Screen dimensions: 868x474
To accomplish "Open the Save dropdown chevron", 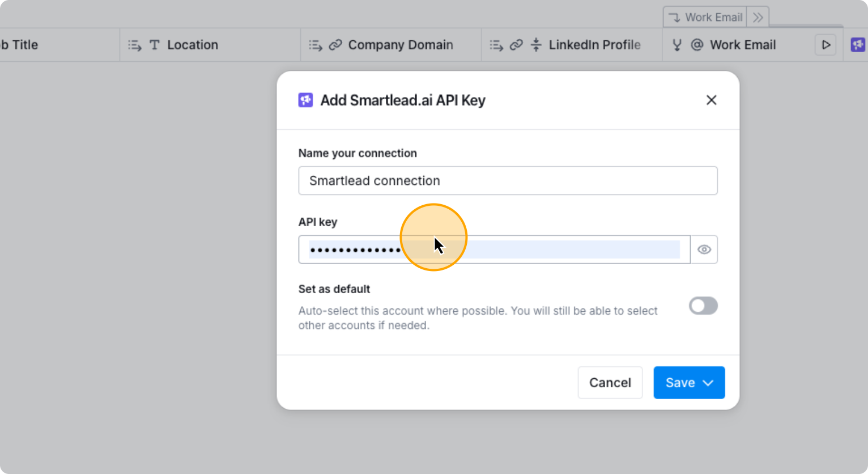I will tap(708, 383).
